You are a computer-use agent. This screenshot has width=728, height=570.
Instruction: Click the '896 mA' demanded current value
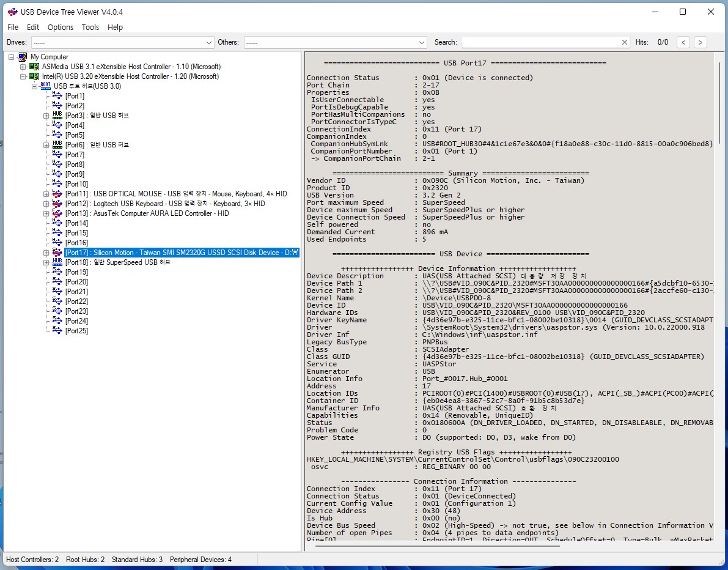[x=436, y=232]
